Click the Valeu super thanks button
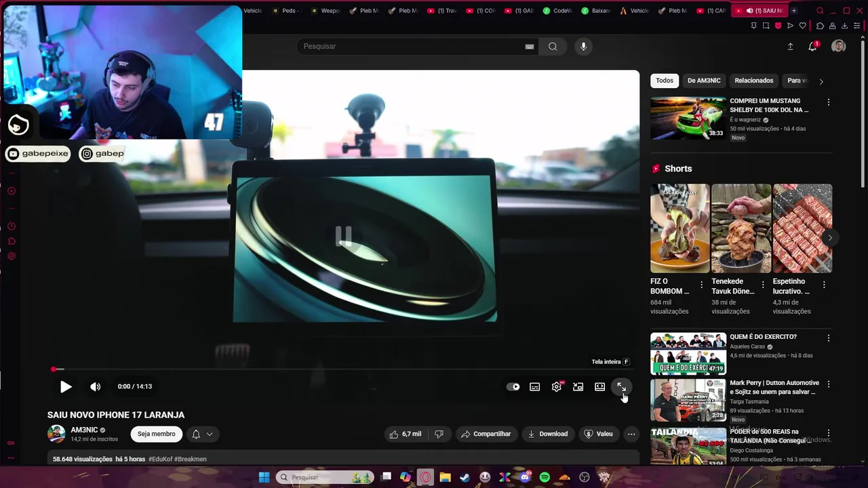 (x=598, y=434)
